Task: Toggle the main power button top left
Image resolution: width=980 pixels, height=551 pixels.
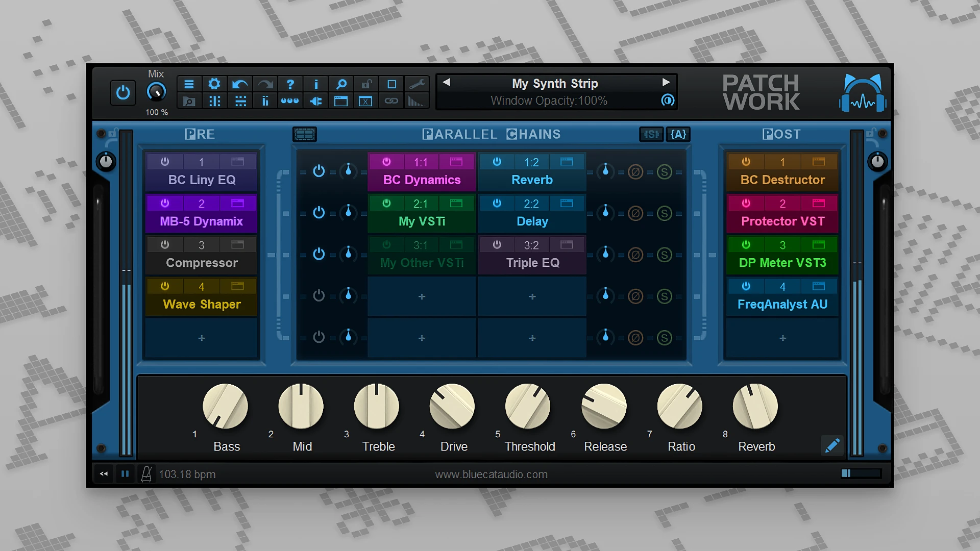Action: 122,93
